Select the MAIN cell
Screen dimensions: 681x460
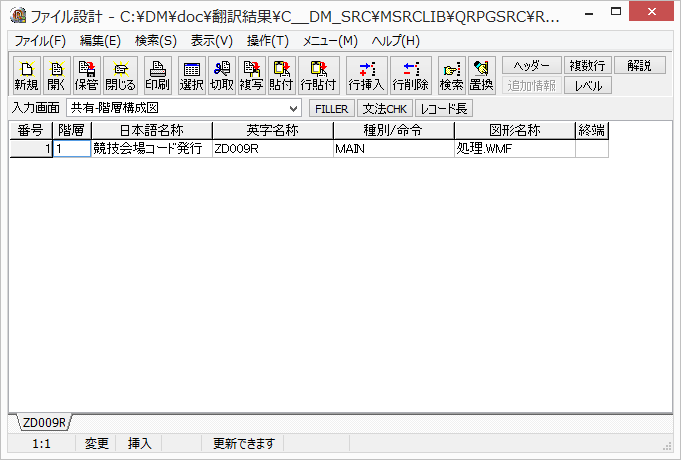(393, 149)
